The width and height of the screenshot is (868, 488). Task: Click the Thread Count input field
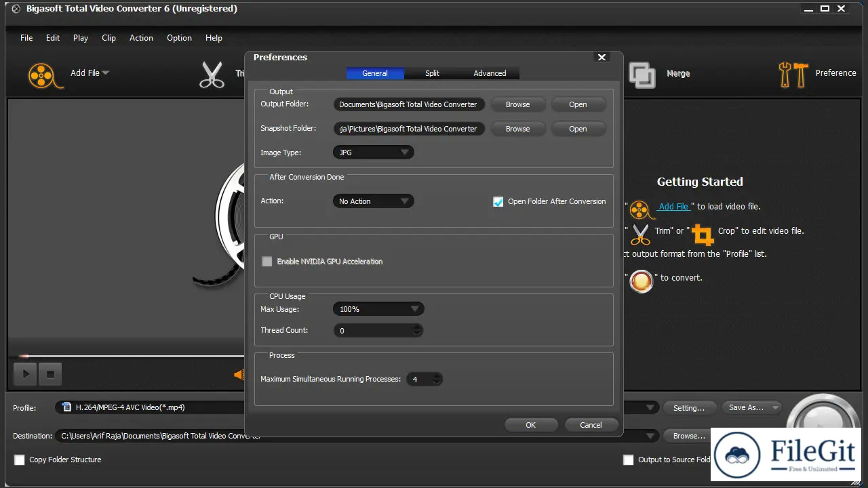pos(378,331)
